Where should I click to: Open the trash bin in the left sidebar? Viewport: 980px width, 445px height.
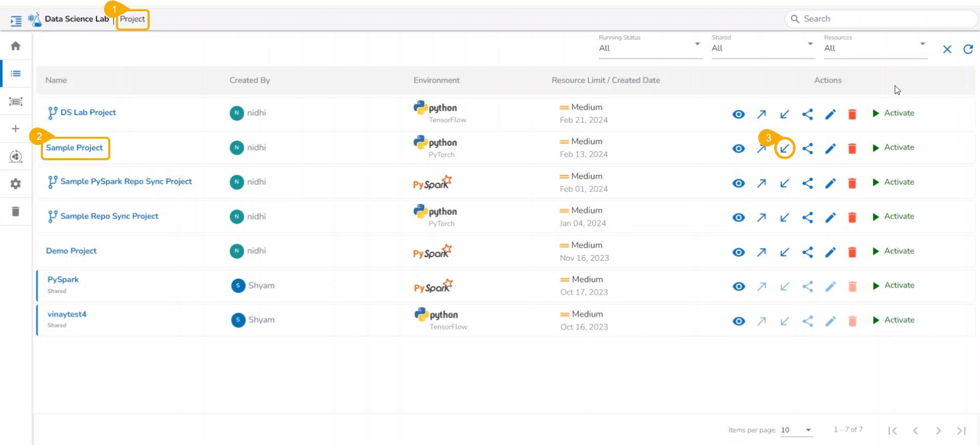coord(16,211)
